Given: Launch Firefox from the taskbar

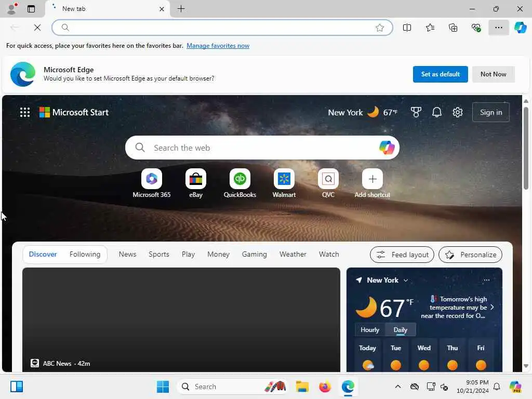Looking at the screenshot, I should coord(325,387).
